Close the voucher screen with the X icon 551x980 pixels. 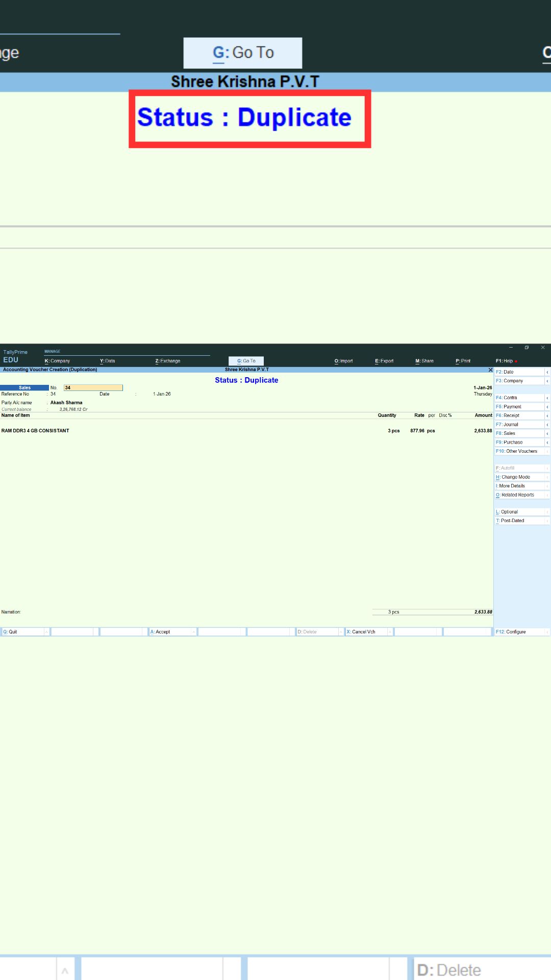[490, 370]
